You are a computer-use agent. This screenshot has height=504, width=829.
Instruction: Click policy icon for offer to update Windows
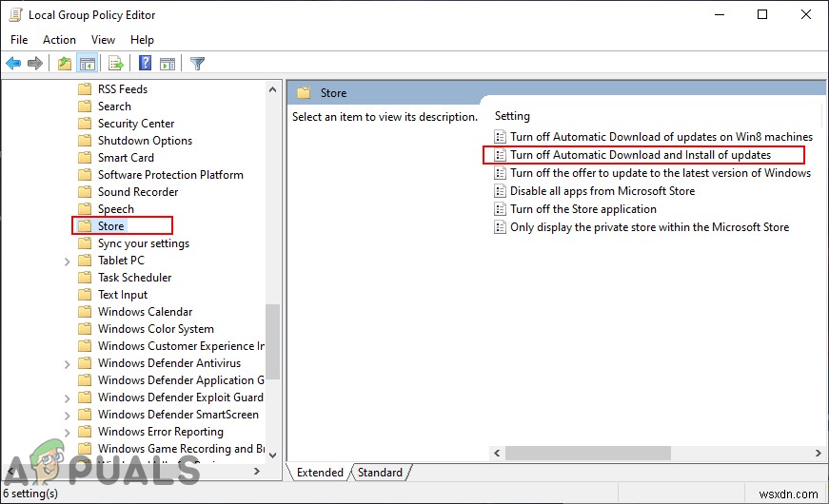500,173
